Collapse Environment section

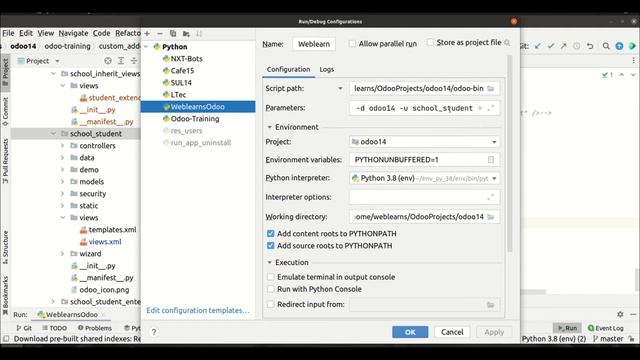click(269, 127)
